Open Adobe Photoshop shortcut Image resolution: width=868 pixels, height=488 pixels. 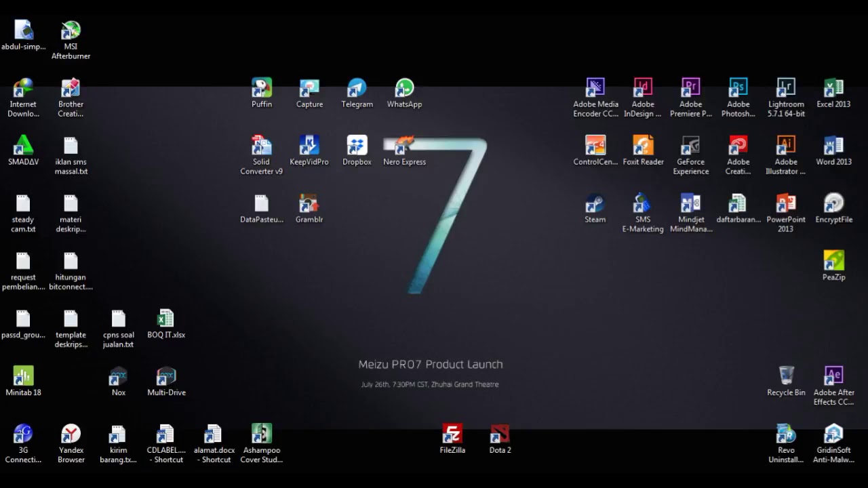[x=738, y=88]
